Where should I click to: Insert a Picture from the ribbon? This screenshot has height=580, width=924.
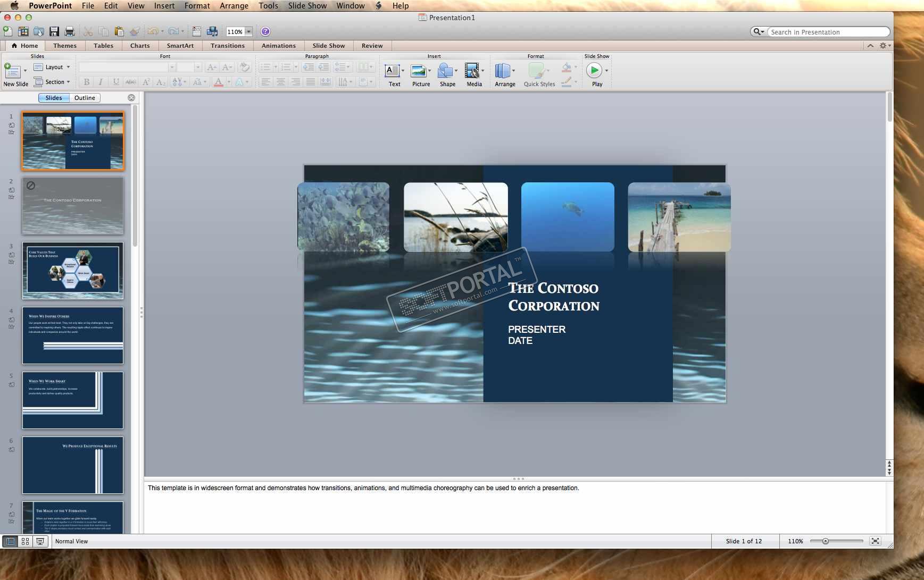(420, 71)
